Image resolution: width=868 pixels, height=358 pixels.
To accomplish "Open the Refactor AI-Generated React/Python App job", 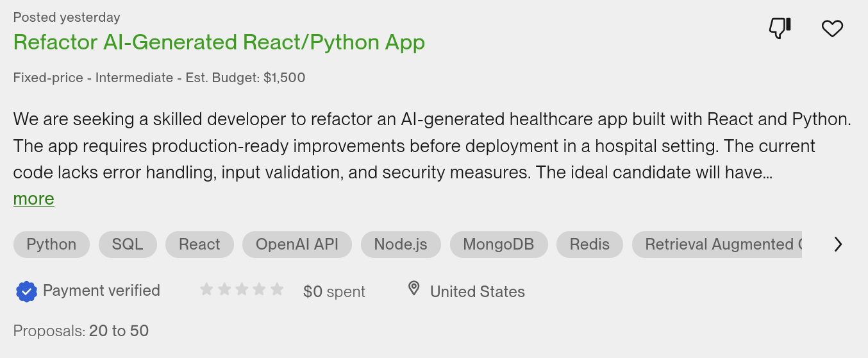I will 219,42.
